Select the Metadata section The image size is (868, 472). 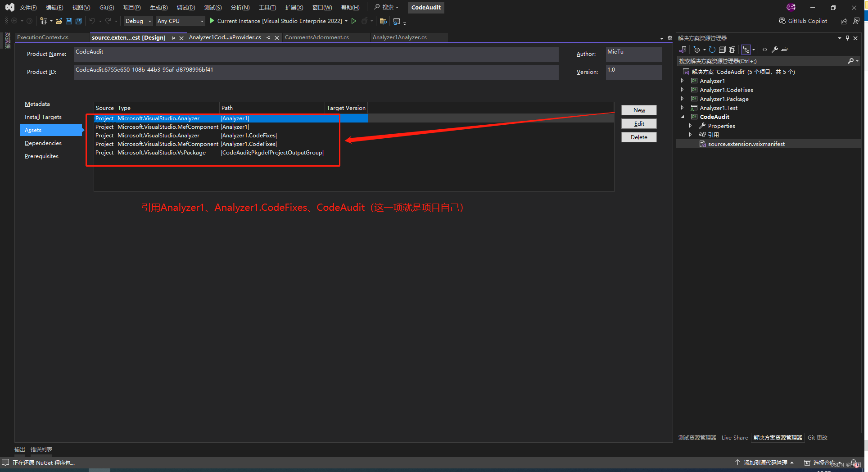pos(37,104)
